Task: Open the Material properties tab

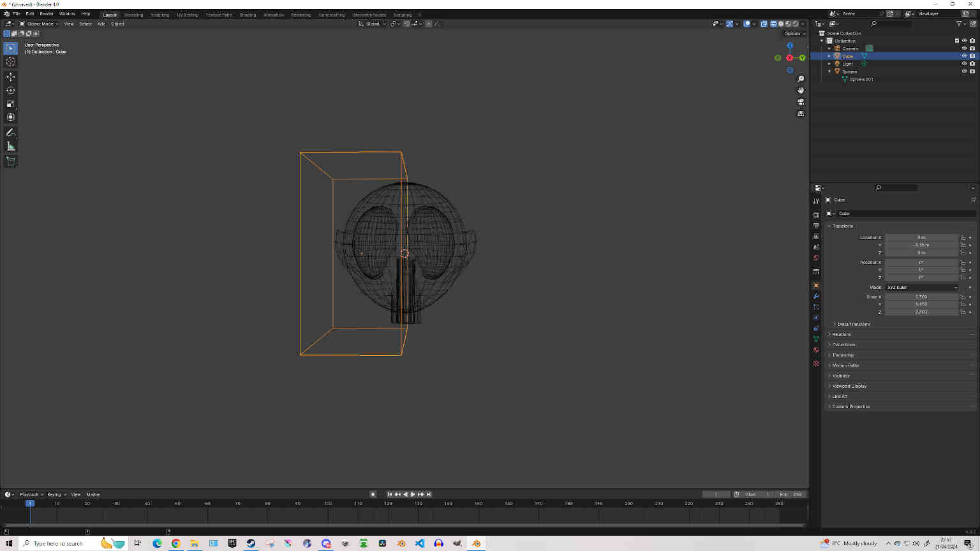Action: (x=816, y=349)
